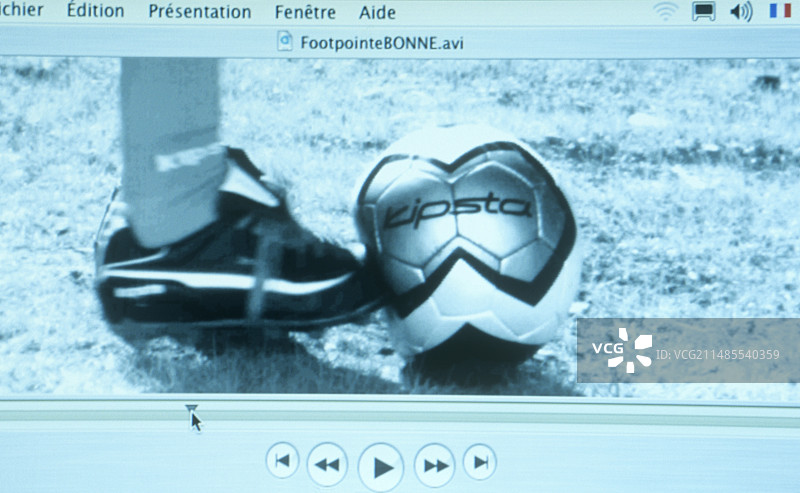The height and width of the screenshot is (493, 800).
Task: Open the Présentation menu
Action: point(200,12)
